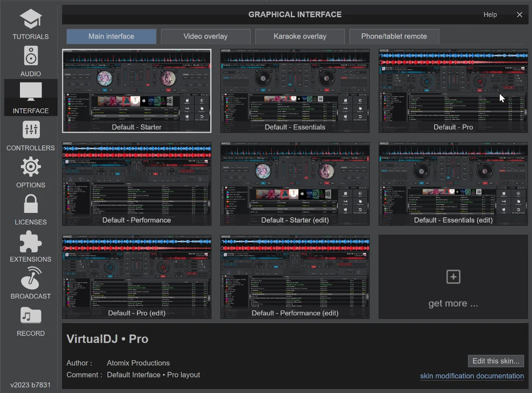Click the get more ... text
The height and width of the screenshot is (393, 532).
(x=453, y=304)
